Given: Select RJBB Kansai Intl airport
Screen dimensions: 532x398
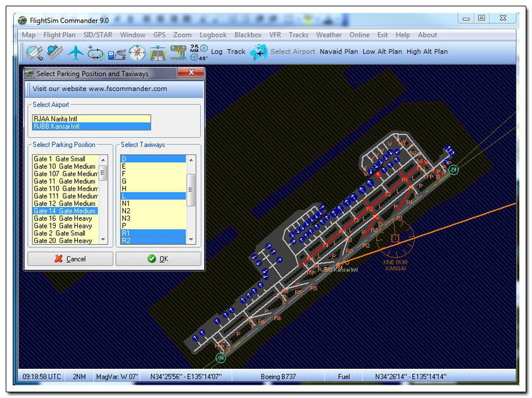Looking at the screenshot, I should pyautogui.click(x=92, y=126).
